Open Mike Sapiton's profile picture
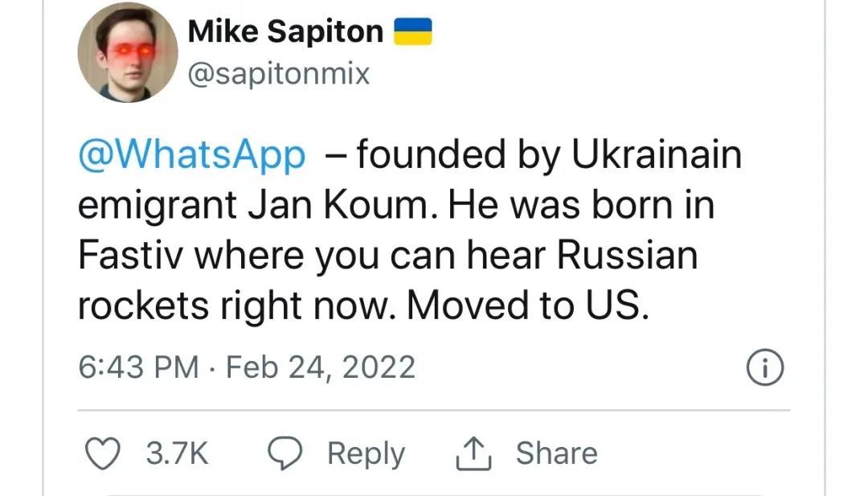 (x=128, y=51)
